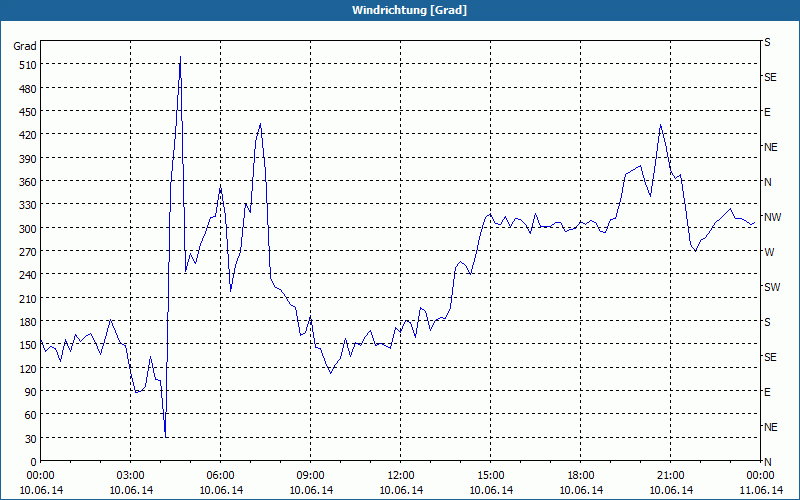Click the 10.06.14 date under 12:00

pos(402,490)
